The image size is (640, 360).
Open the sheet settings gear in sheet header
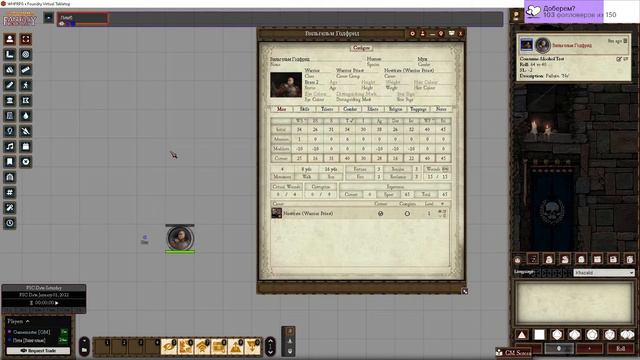pos(412,33)
